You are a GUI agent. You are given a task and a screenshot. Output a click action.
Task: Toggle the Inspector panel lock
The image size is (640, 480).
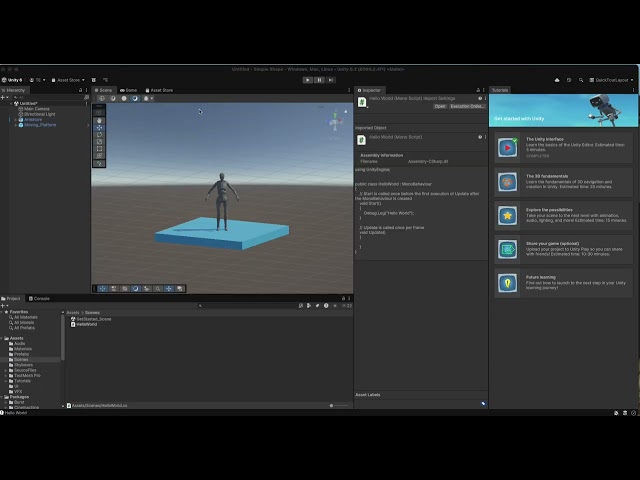(478, 90)
